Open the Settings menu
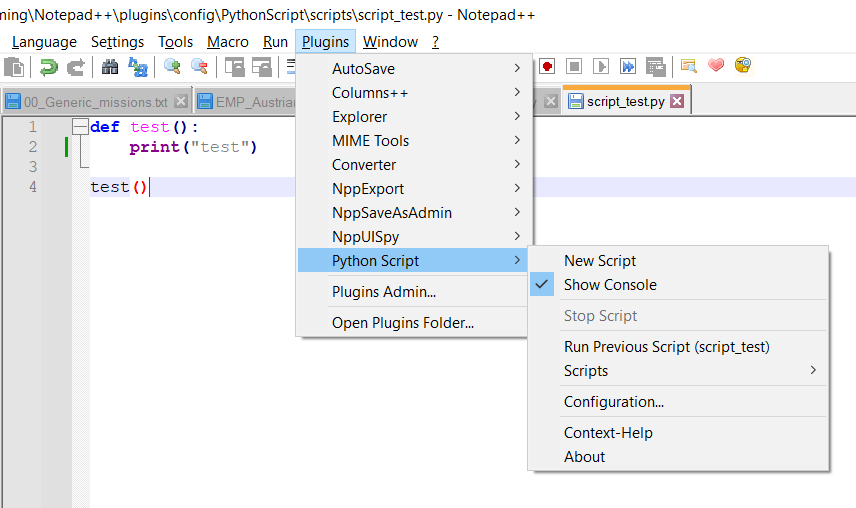This screenshot has width=856, height=508. (x=117, y=42)
